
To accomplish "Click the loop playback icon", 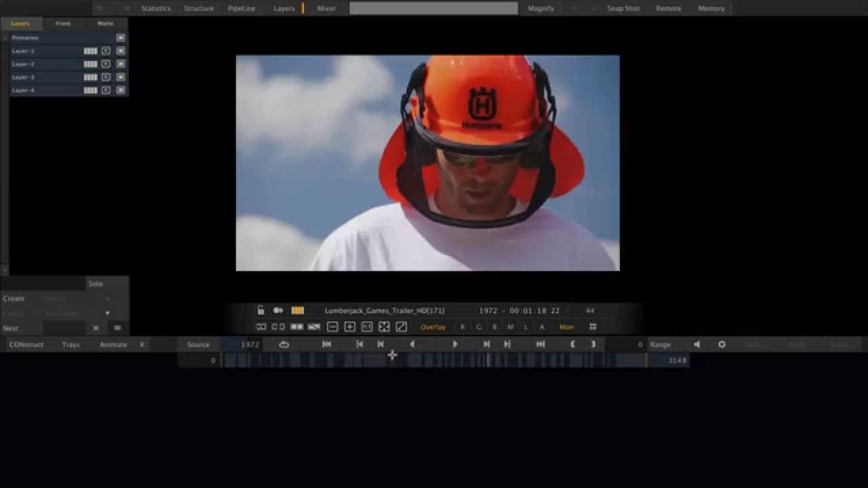I will click(x=284, y=344).
